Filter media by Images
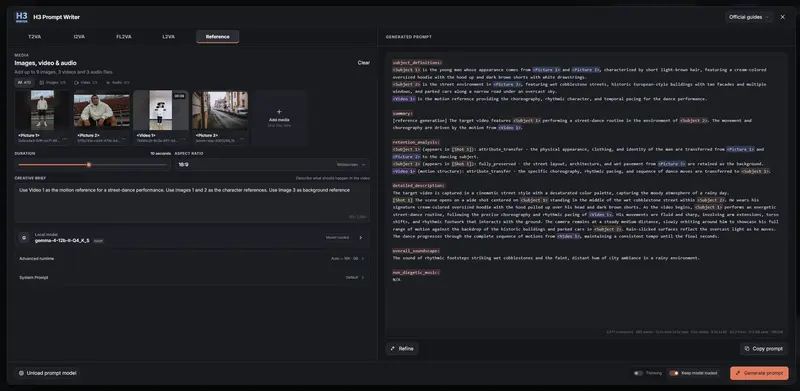Viewport: 800px width, 391px height. [53, 82]
